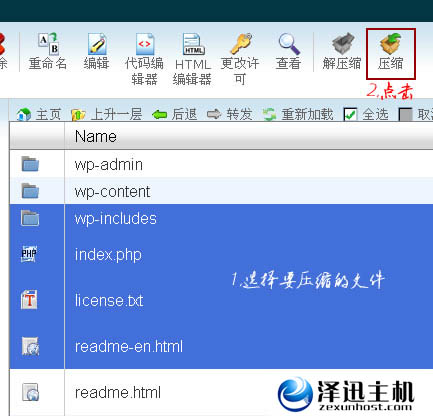The image size is (433, 416).
Task: Navigate 后退 (Back)
Action: point(174,115)
